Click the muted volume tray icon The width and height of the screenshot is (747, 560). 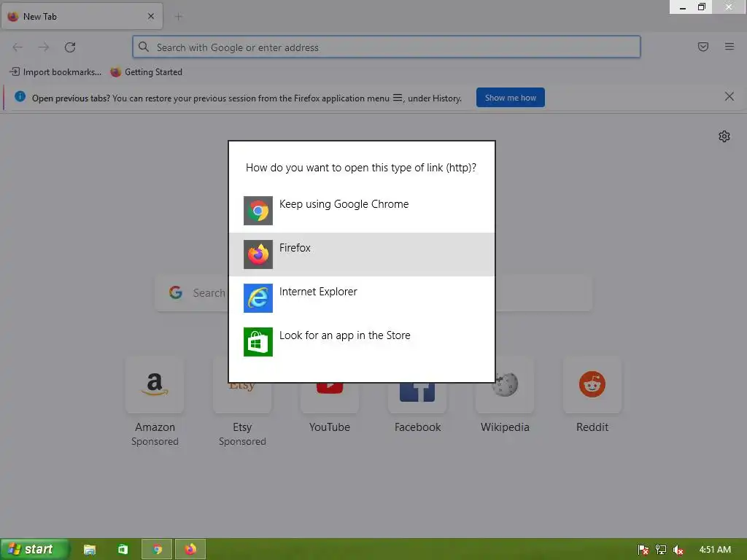(678, 550)
